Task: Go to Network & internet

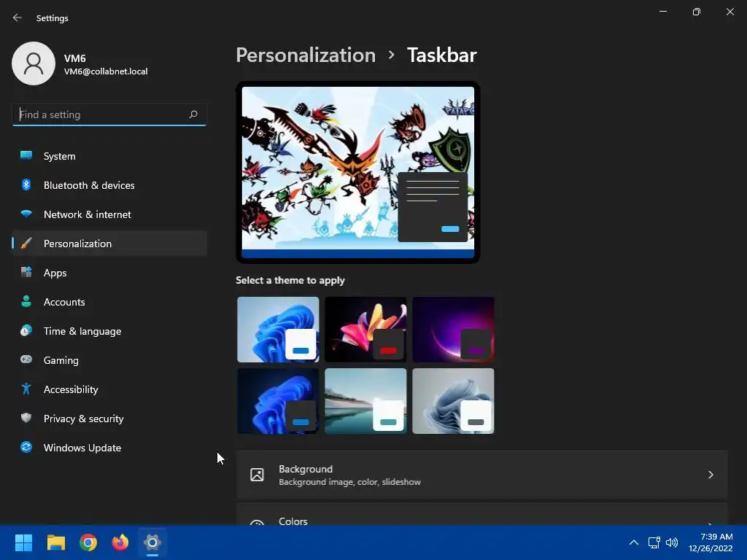Action: [x=109, y=214]
